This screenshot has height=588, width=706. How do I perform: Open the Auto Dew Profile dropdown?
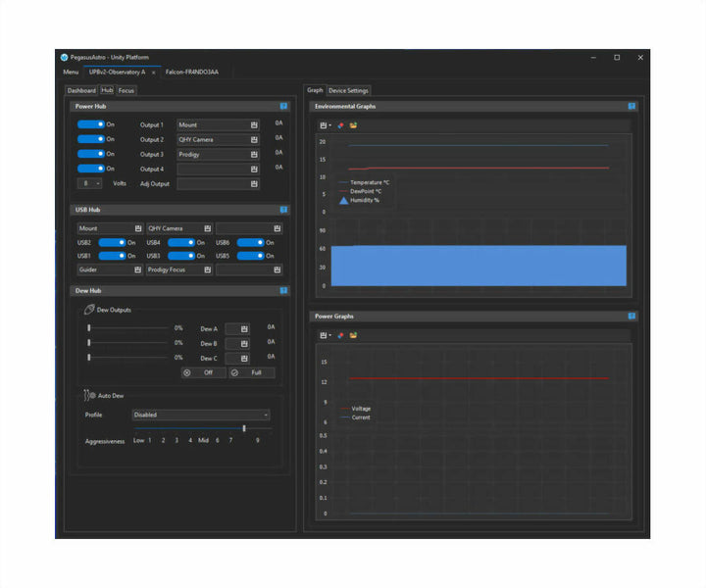tap(201, 415)
